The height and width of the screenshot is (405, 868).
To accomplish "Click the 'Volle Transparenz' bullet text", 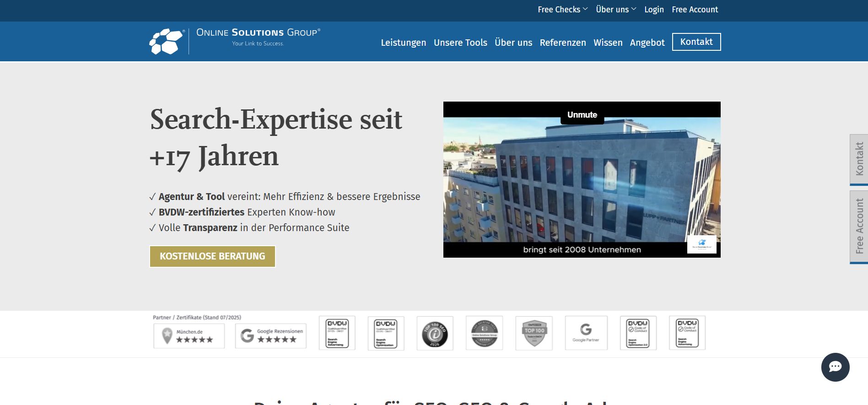I will tap(249, 228).
